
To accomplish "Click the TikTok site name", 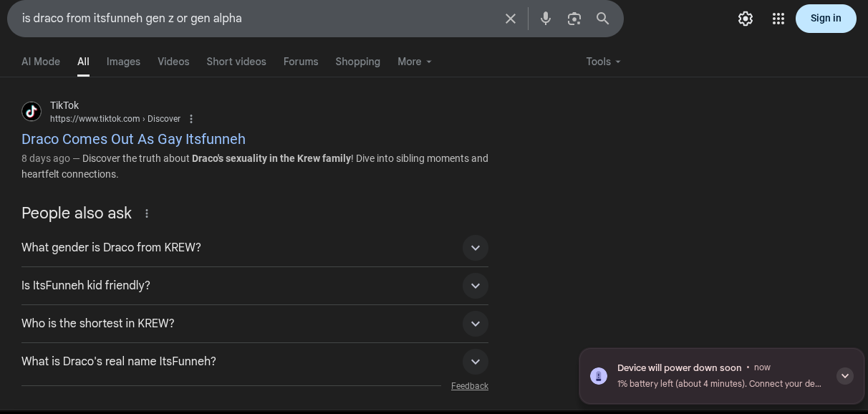I will [x=64, y=105].
